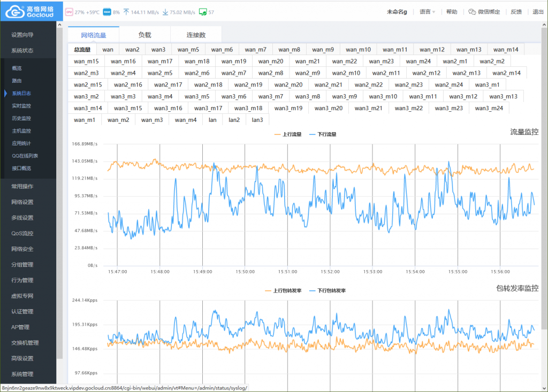Select the wan_m4 interface tab
Viewport: 548px width, 392px height.
[x=186, y=120]
